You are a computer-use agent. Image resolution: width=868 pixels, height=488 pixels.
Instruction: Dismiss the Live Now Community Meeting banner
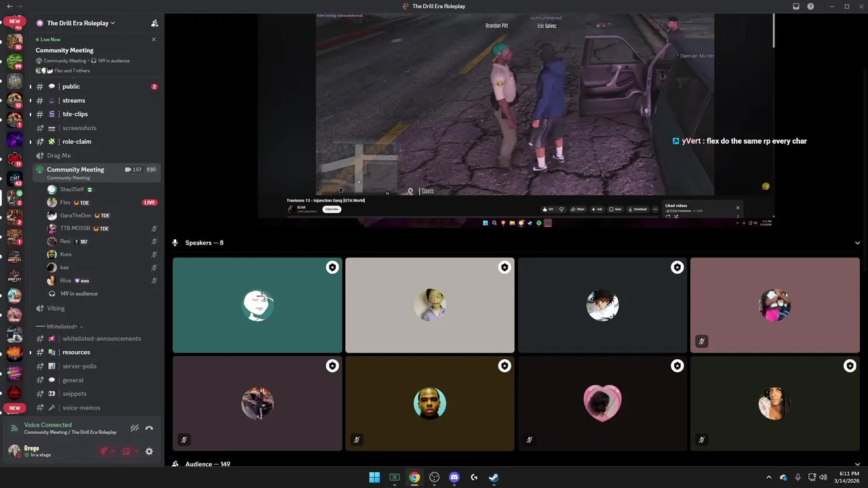click(153, 39)
